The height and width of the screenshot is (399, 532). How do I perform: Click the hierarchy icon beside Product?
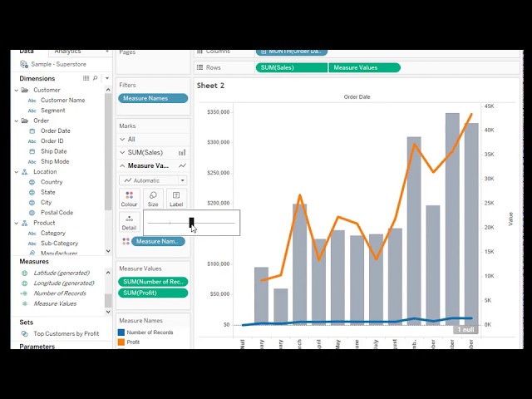click(x=25, y=224)
